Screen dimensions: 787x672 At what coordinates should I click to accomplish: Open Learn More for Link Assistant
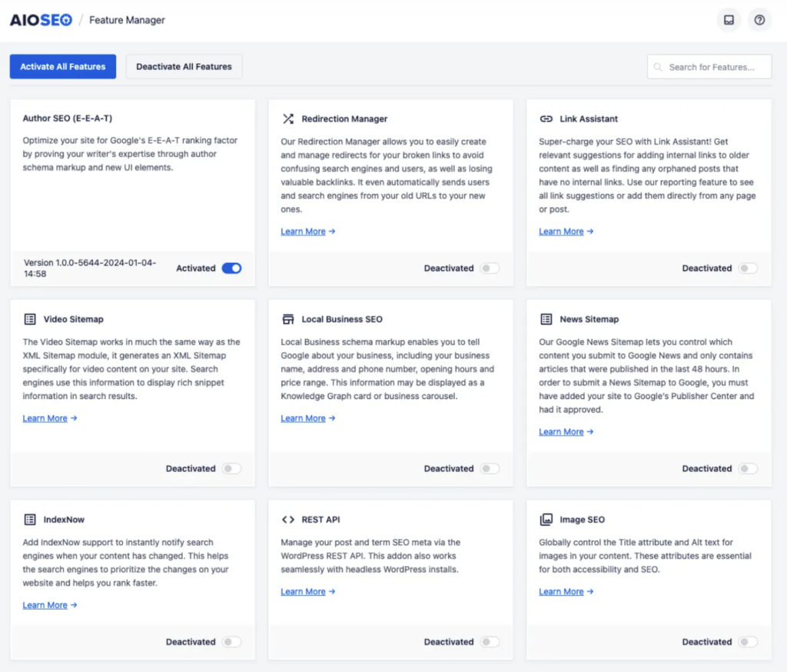click(x=561, y=231)
